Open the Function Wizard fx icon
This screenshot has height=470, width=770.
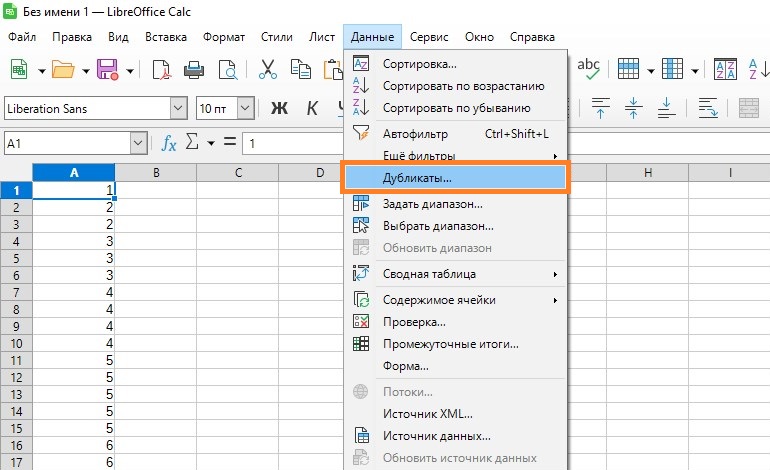(x=170, y=144)
